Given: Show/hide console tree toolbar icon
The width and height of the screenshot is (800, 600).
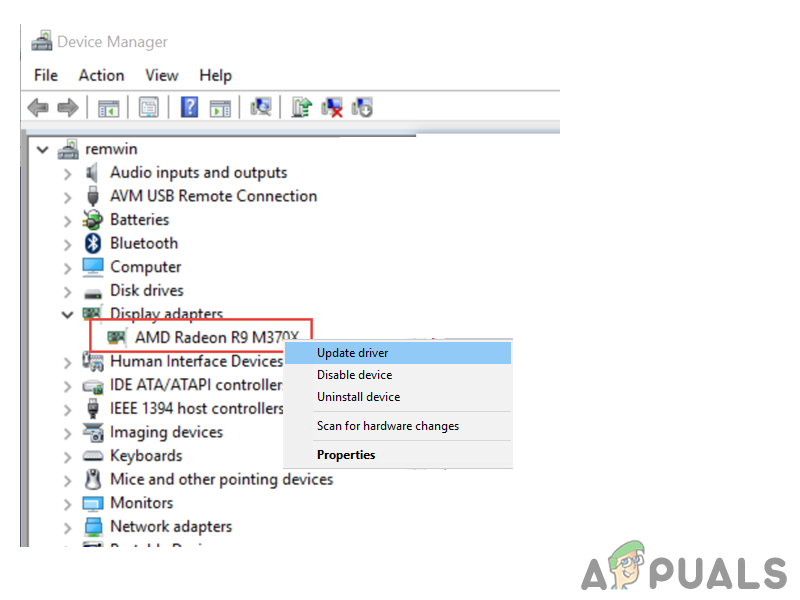Looking at the screenshot, I should pyautogui.click(x=108, y=108).
